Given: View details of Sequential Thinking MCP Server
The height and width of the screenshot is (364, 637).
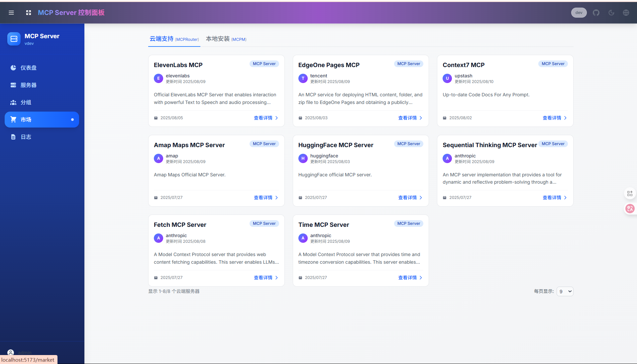Looking at the screenshot, I should point(555,198).
